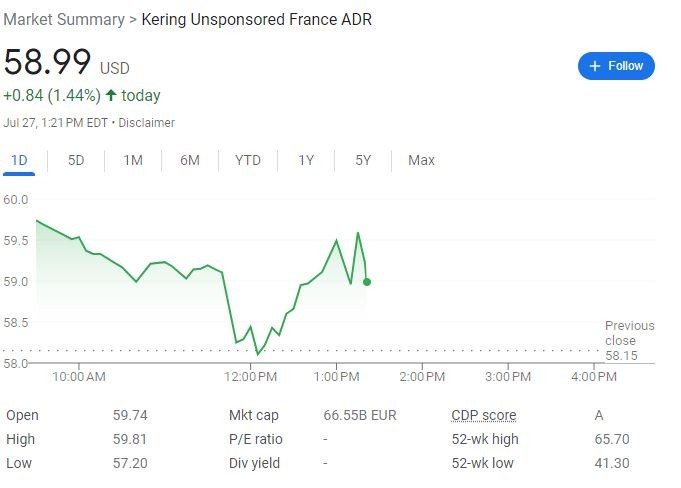Click the green up arrow icon

[111, 96]
